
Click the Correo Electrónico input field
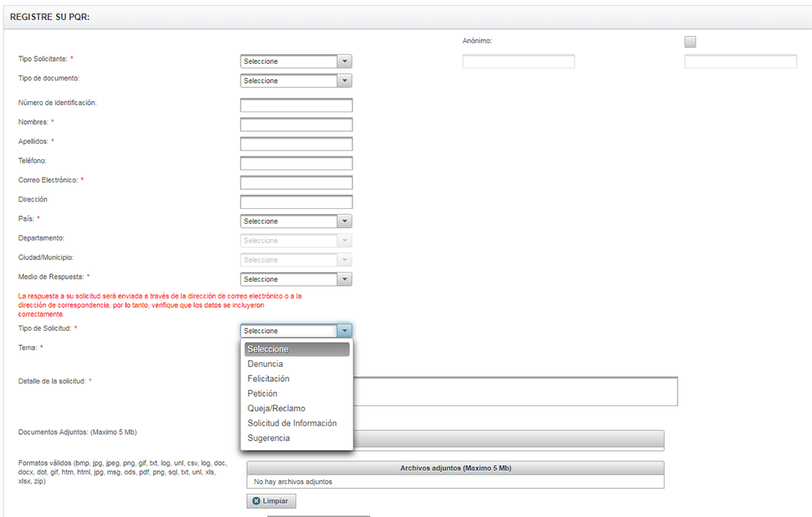tap(296, 183)
